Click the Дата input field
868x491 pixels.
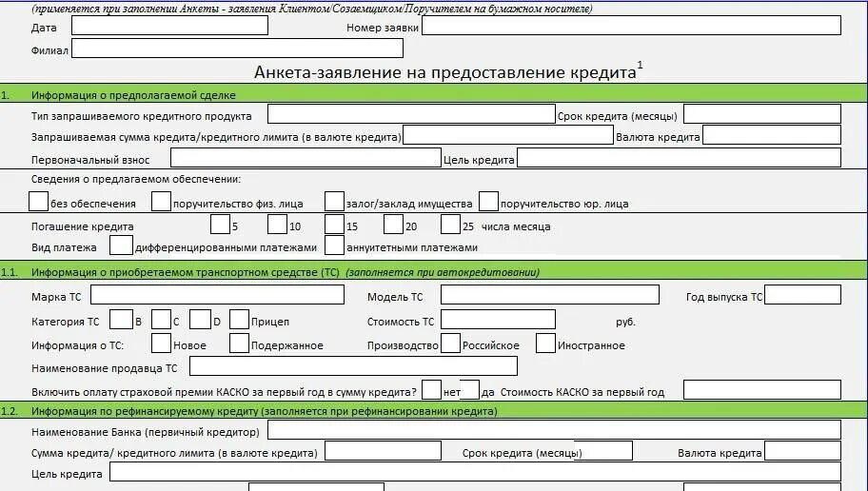coord(170,26)
